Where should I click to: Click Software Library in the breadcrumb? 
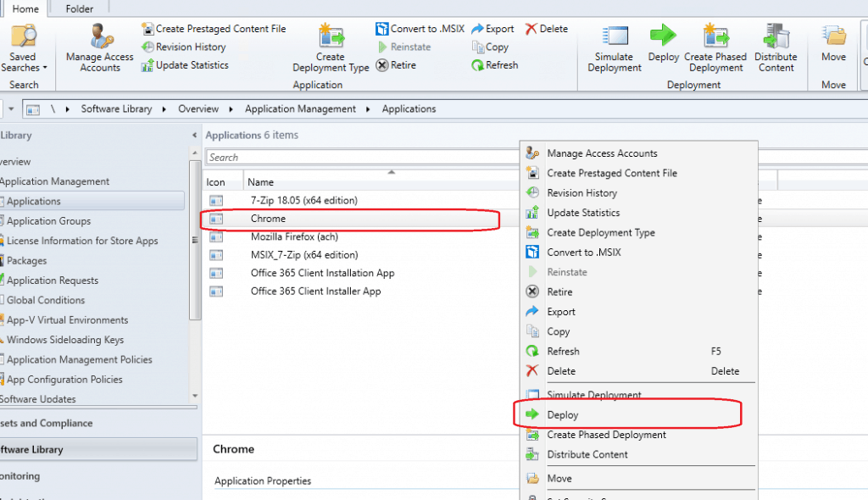[x=116, y=109]
